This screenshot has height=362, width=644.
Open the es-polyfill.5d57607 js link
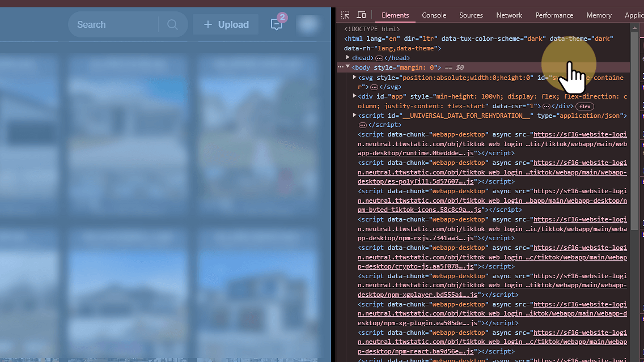(x=492, y=172)
